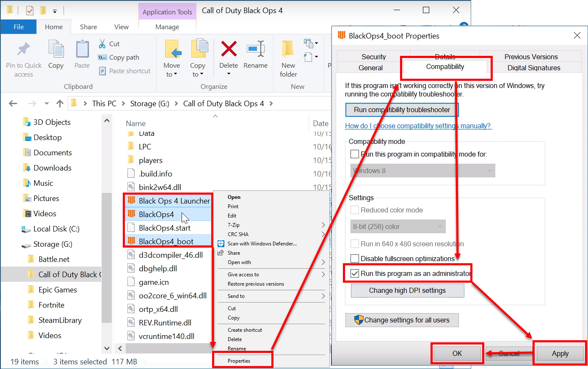Choose Properties from the context menu
This screenshot has height=369, width=588.
coord(239,361)
